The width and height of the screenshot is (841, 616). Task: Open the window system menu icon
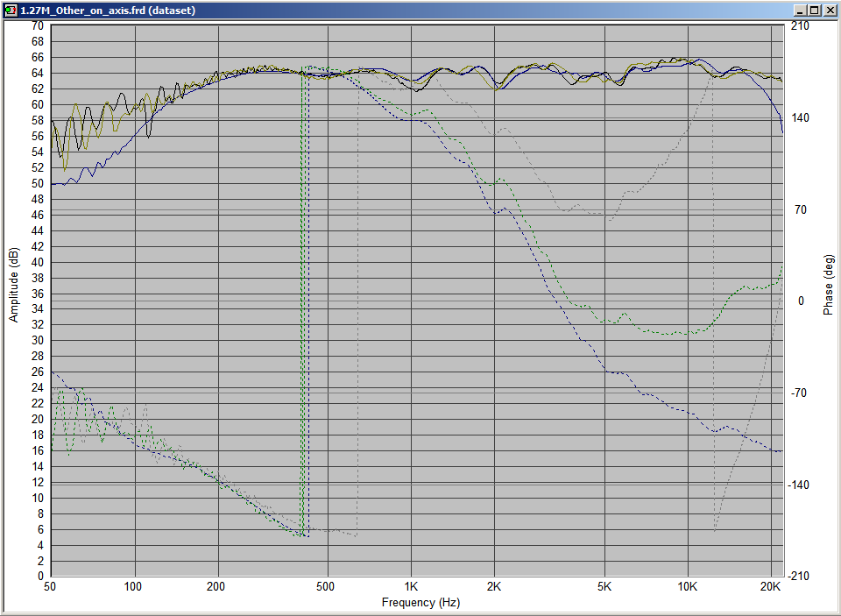pyautogui.click(x=11, y=11)
